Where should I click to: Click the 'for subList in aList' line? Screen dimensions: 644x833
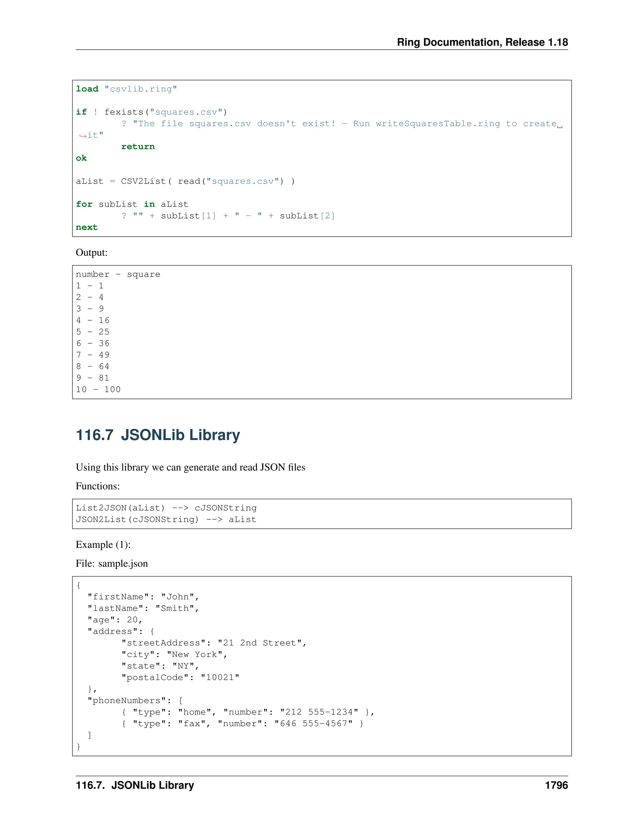coord(132,204)
